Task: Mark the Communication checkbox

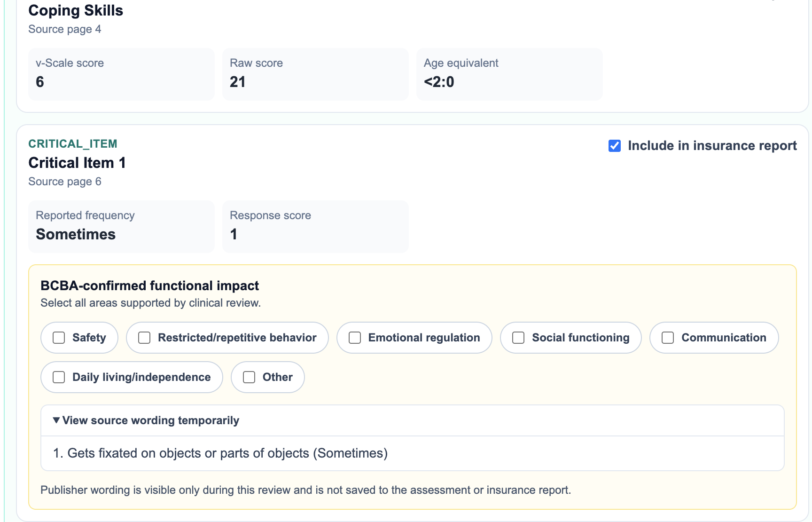Action: (668, 338)
